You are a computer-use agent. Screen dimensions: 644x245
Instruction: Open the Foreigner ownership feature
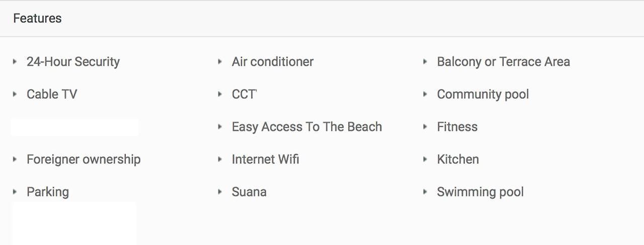coord(84,159)
